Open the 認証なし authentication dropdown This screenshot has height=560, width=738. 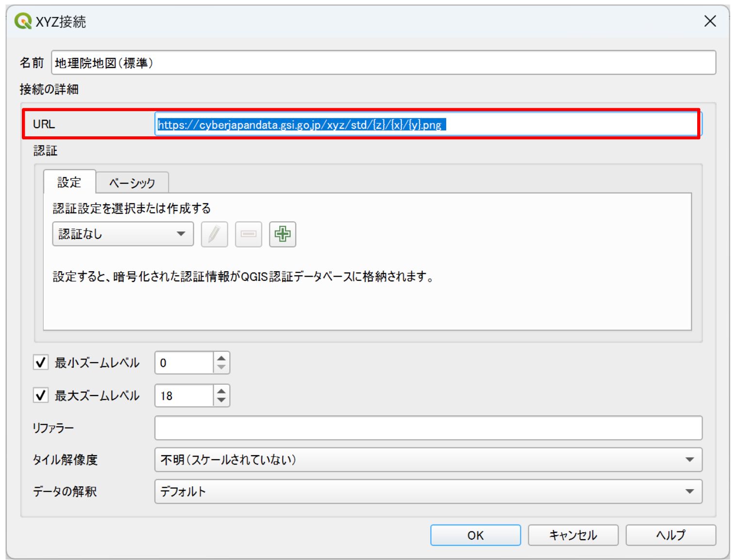click(123, 234)
